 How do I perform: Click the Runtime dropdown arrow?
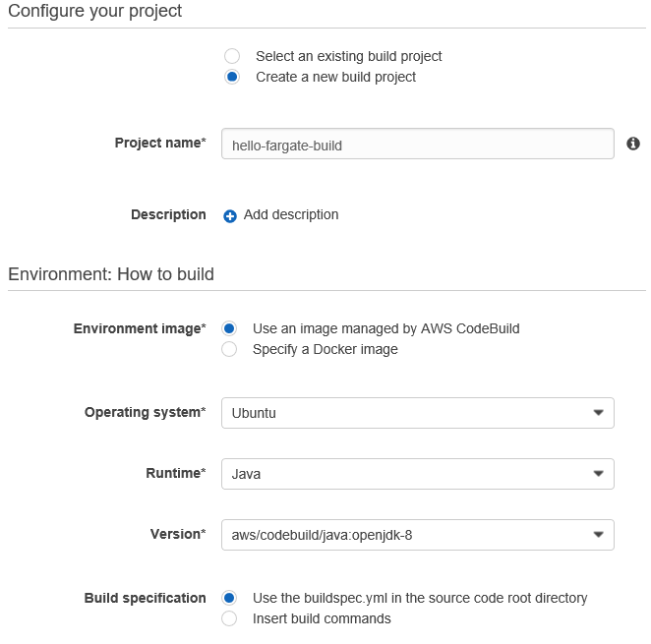pyautogui.click(x=599, y=474)
